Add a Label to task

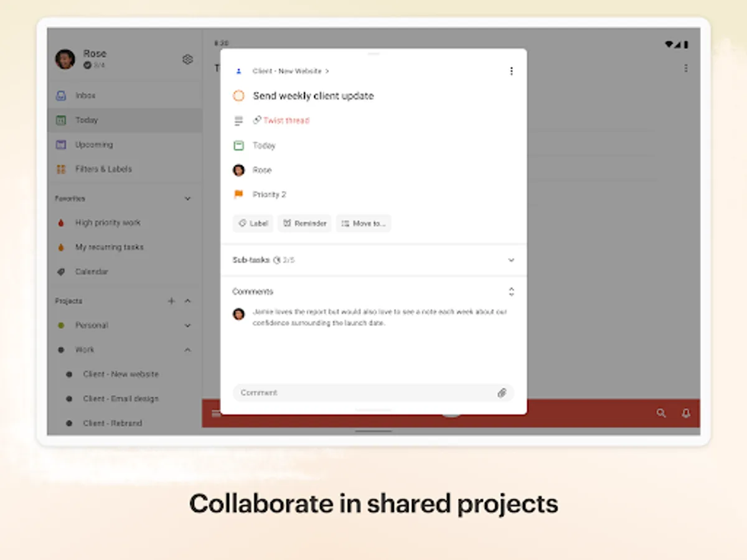coord(253,223)
